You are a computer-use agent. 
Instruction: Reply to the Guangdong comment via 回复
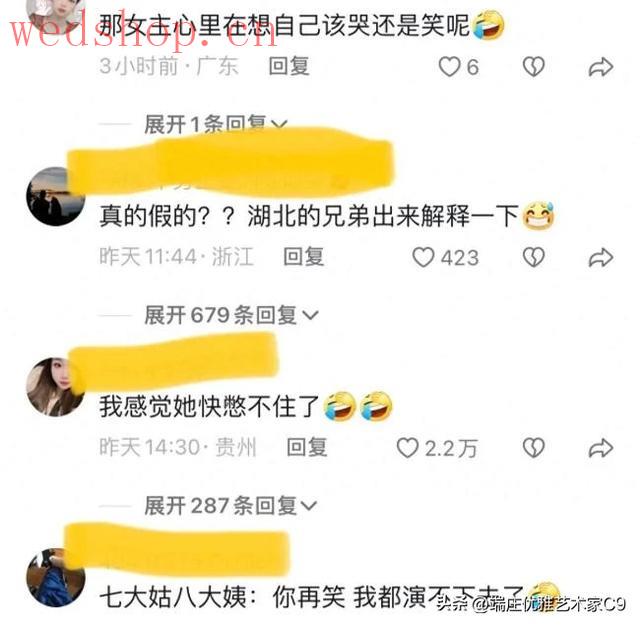(289, 67)
